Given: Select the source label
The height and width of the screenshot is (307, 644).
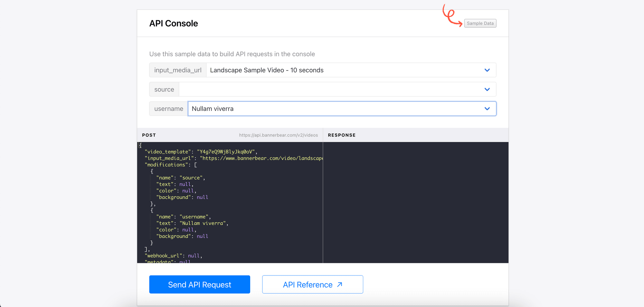Looking at the screenshot, I should [164, 89].
